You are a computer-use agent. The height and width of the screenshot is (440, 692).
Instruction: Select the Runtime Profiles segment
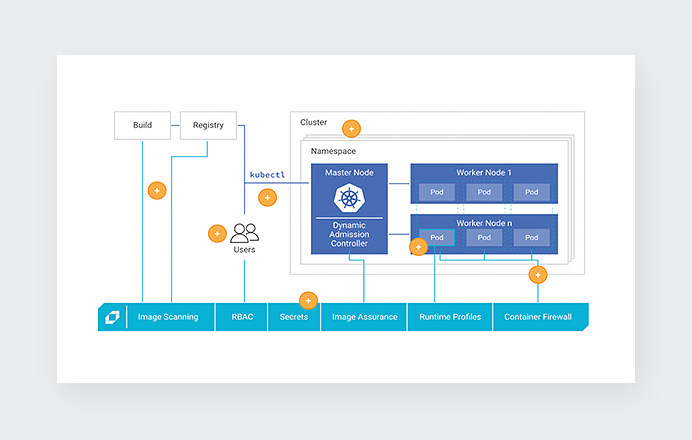[450, 317]
